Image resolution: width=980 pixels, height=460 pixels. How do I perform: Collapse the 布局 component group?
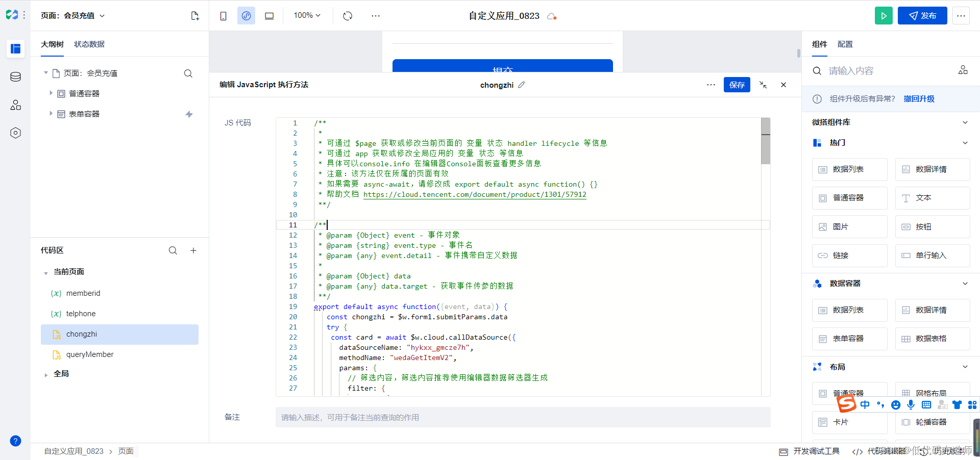(965, 367)
